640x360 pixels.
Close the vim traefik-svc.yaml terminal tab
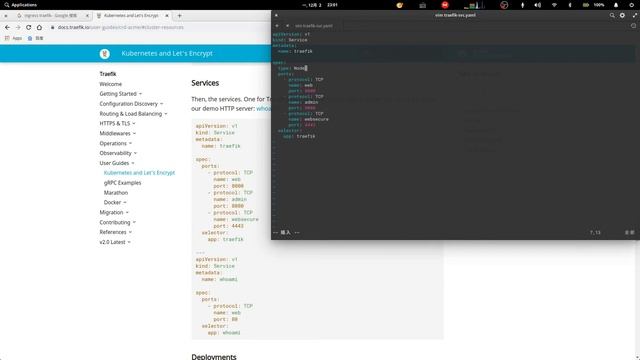coord(287,26)
